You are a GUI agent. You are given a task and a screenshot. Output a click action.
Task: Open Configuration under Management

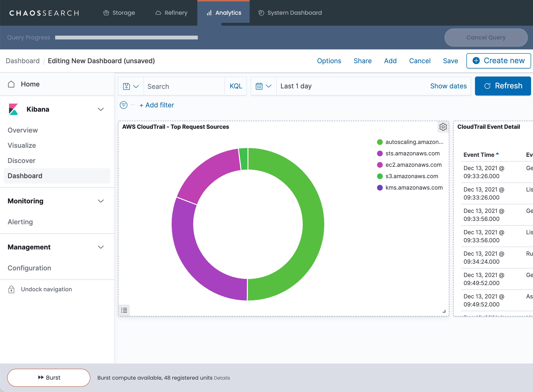click(29, 268)
